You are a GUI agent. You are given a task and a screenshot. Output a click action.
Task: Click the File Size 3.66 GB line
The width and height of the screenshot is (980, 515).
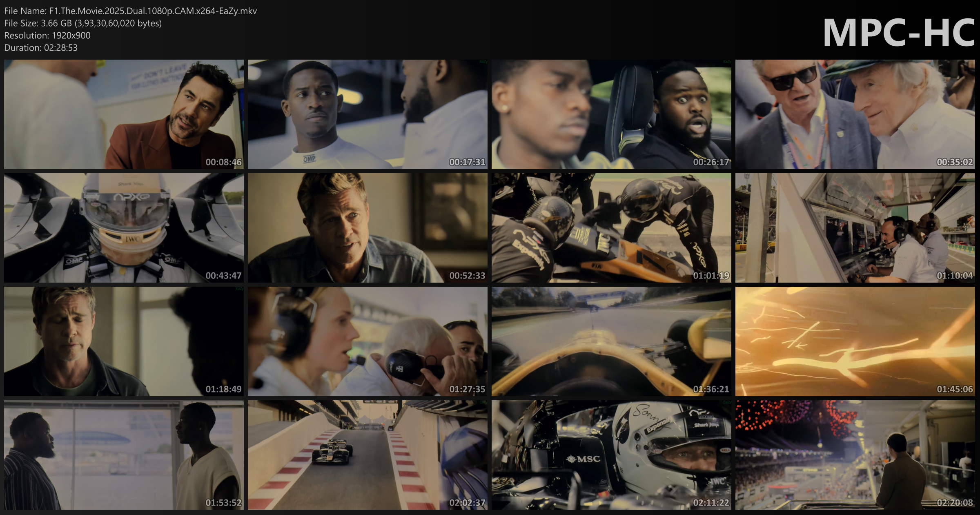pyautogui.click(x=83, y=23)
